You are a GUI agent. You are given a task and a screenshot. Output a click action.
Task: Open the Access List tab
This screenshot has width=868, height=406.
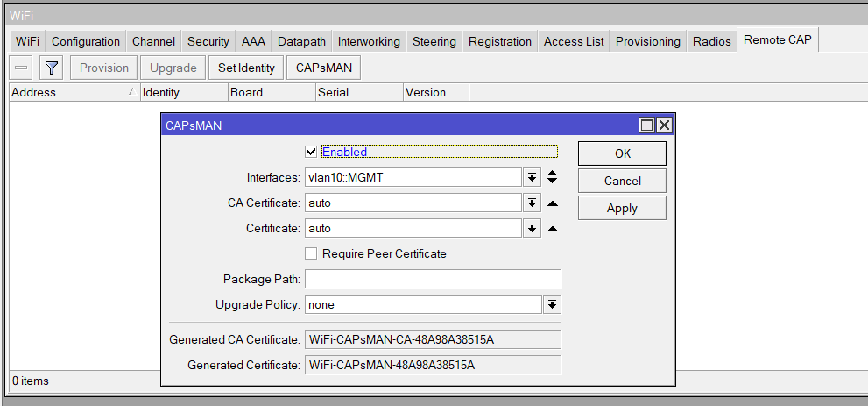tap(574, 41)
